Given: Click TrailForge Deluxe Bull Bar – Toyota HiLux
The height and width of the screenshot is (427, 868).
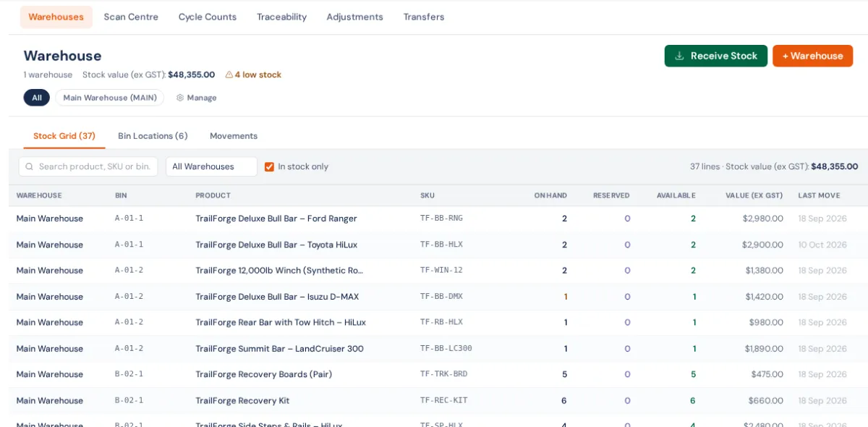Looking at the screenshot, I should coord(277,245).
